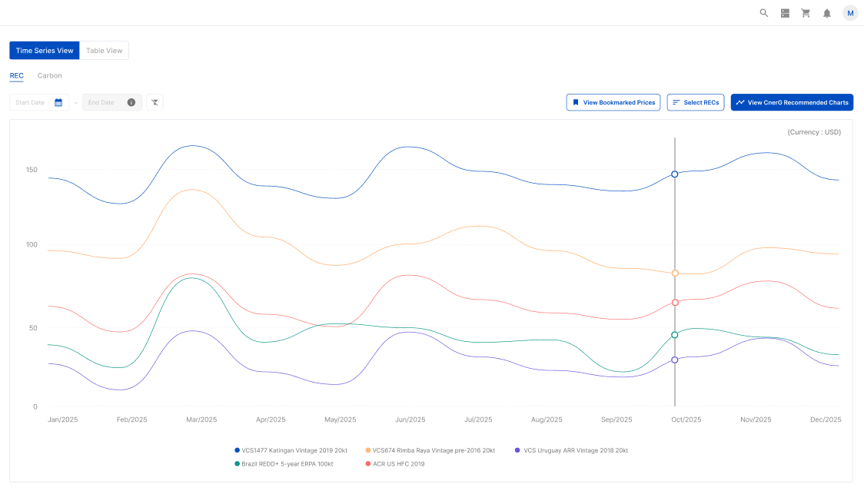Open View Bookmarked Prices
Viewport: 864px width, 504px height.
pos(613,101)
